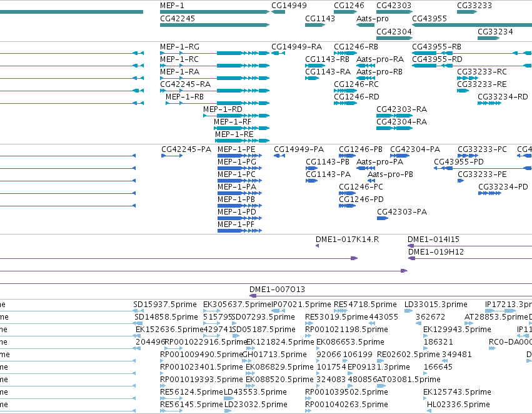The height and width of the screenshot is (414, 532).
Task: Select the SD15937.5prime EST label
Action: click(x=165, y=305)
